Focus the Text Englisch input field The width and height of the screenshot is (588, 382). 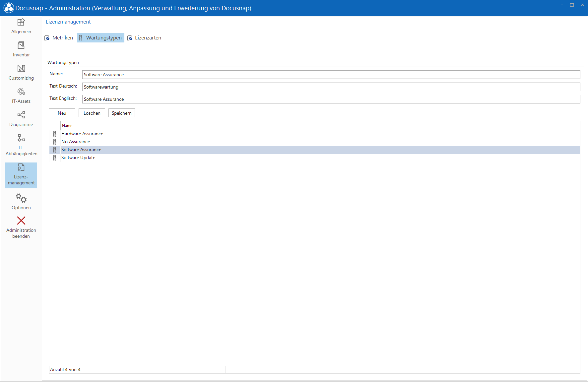coord(331,99)
